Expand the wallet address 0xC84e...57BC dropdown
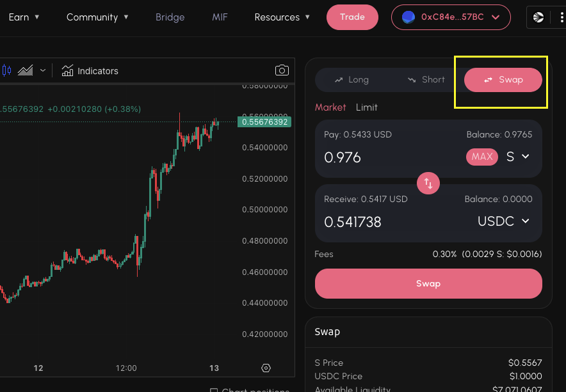 pyautogui.click(x=451, y=17)
